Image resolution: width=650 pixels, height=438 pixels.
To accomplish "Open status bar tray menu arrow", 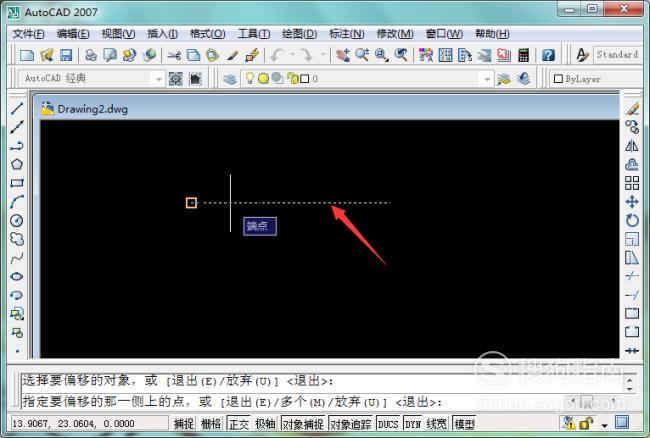I will (604, 425).
